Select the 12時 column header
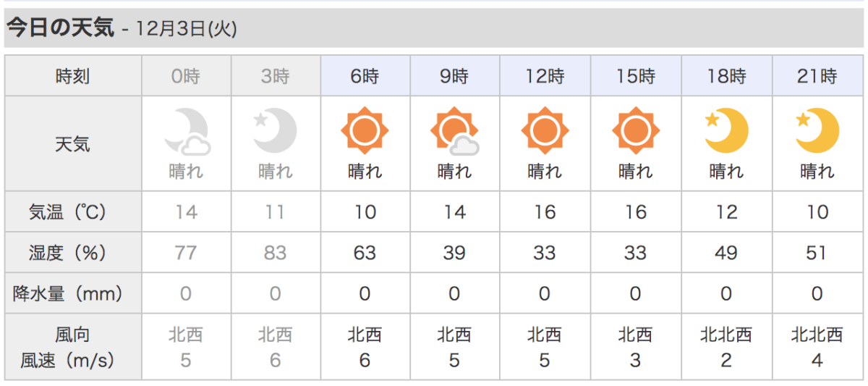The height and width of the screenshot is (386, 868). coord(546,76)
